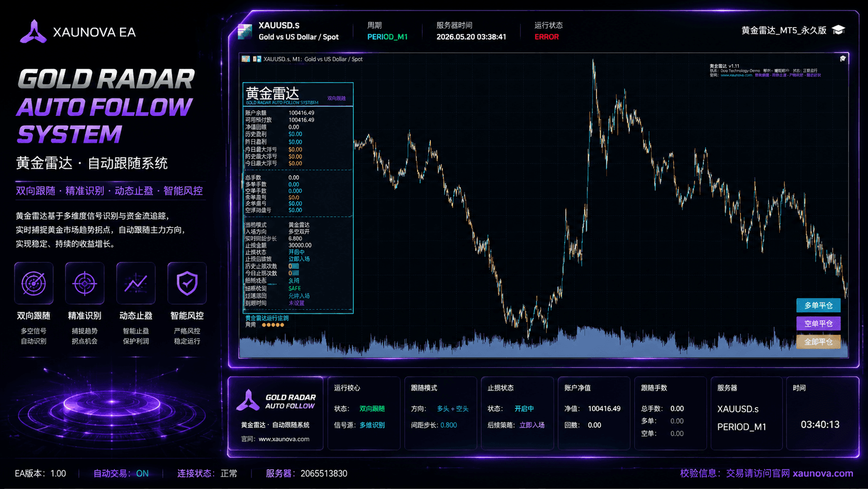The image size is (868, 489).
Task: Click the 双向跟随 radar feature icon
Action: [34, 283]
